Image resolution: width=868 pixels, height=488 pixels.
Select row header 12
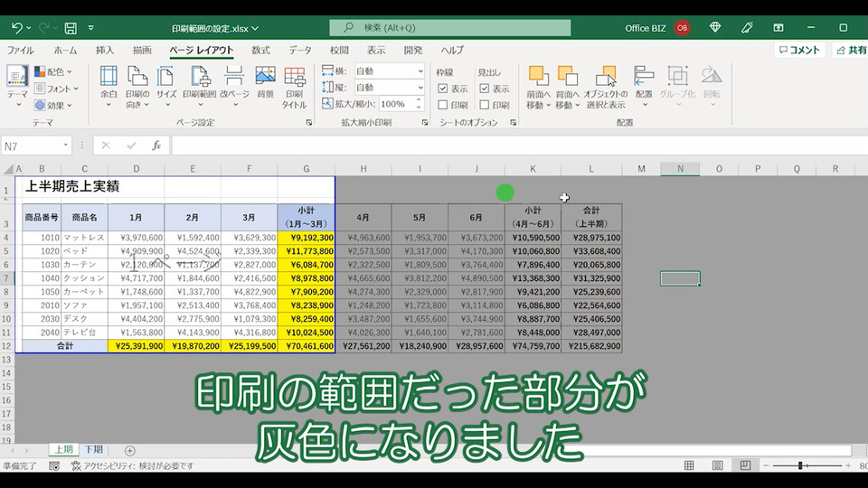tap(6, 346)
